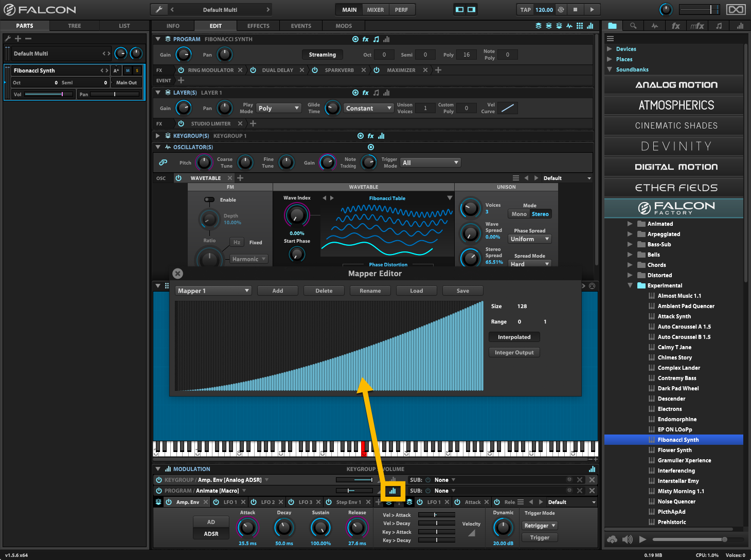Switch to the LIST tab
Image resolution: width=751 pixels, height=560 pixels.
click(124, 26)
